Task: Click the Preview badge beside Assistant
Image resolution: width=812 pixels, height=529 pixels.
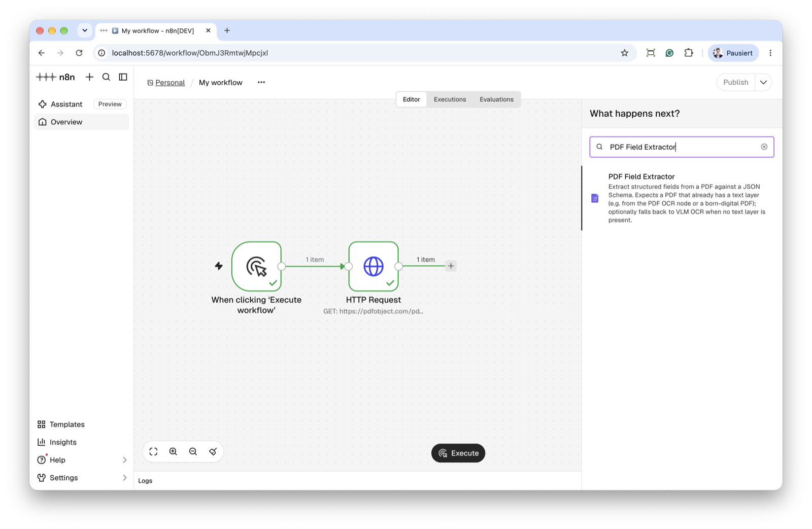Action: tap(110, 104)
